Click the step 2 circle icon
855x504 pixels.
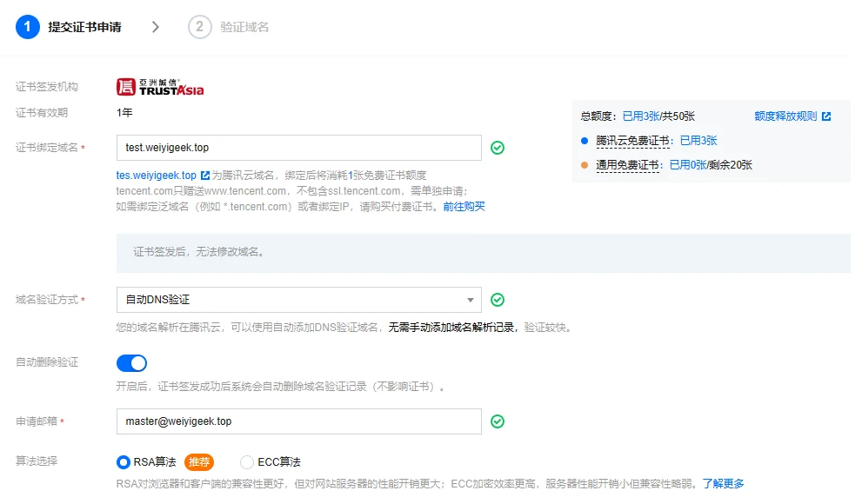(x=199, y=27)
